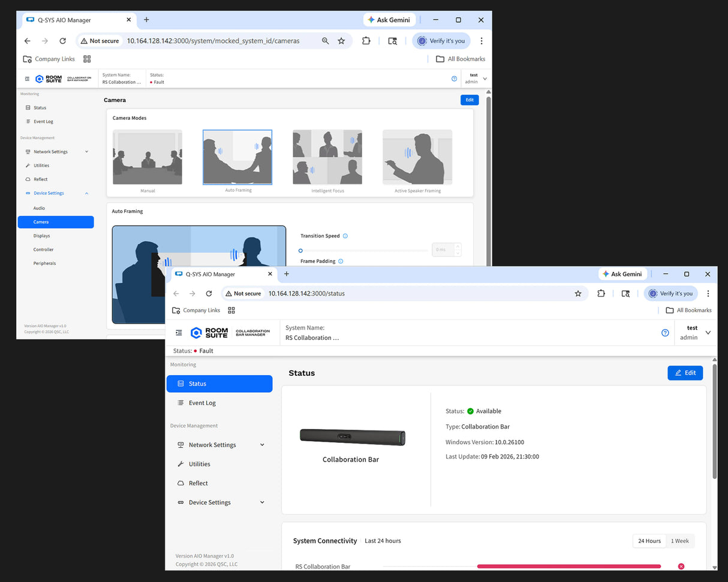Select the 24 Hours connectivity range
The width and height of the screenshot is (728, 582).
pos(649,541)
